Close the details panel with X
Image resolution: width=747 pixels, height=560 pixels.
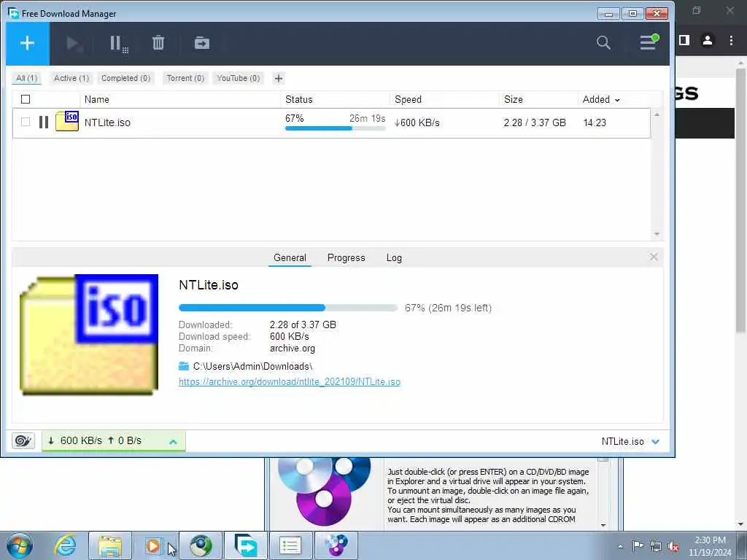pos(654,257)
